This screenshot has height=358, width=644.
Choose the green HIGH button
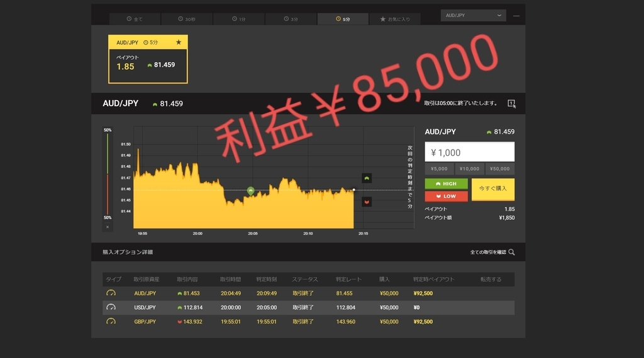[446, 184]
